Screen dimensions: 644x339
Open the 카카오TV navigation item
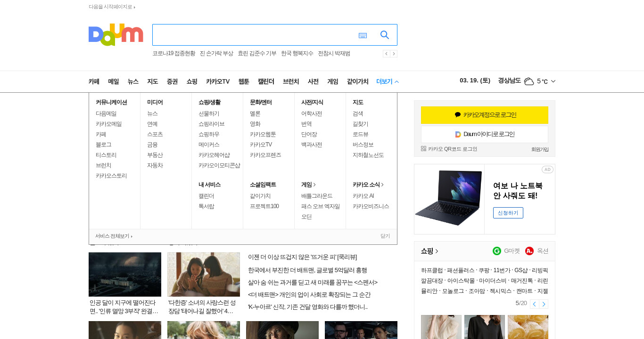point(218,81)
